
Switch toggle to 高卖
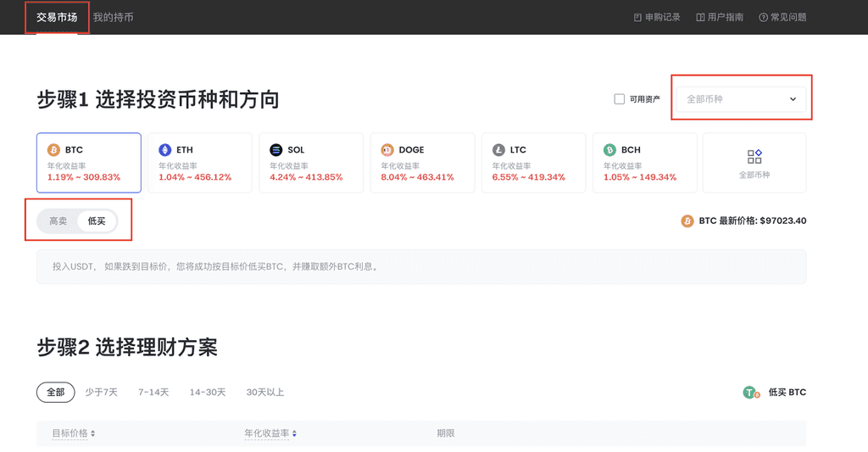coord(58,221)
